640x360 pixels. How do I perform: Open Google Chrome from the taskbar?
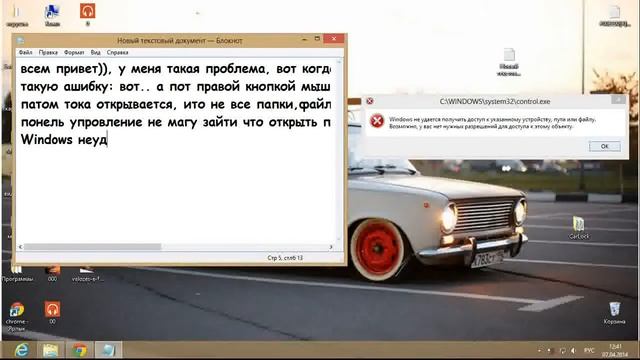point(80,350)
